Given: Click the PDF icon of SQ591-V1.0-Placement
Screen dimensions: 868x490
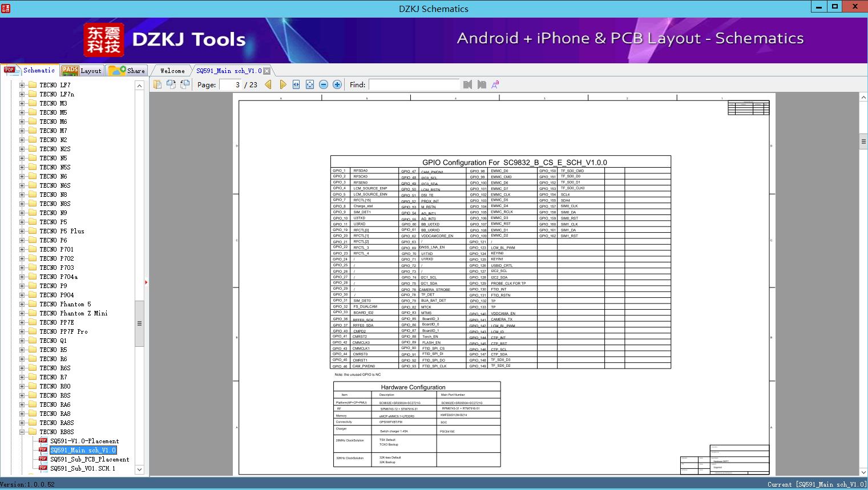Looking at the screenshot, I should pos(43,441).
